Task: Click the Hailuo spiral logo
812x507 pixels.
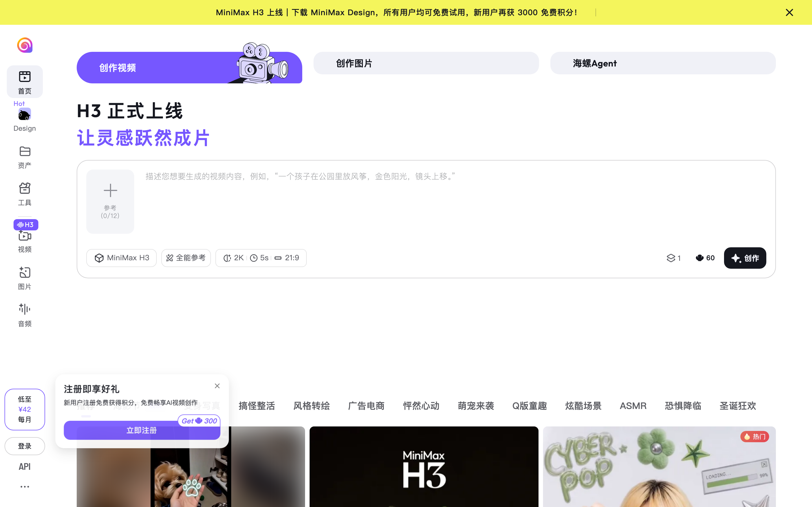Action: pyautogui.click(x=25, y=45)
